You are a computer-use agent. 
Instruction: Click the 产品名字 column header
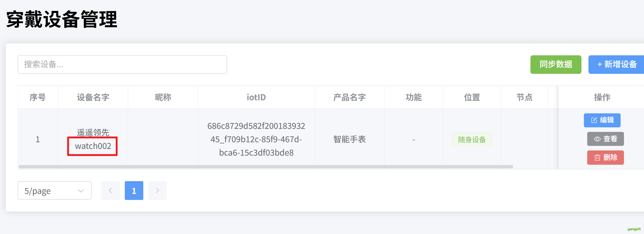pyautogui.click(x=349, y=97)
